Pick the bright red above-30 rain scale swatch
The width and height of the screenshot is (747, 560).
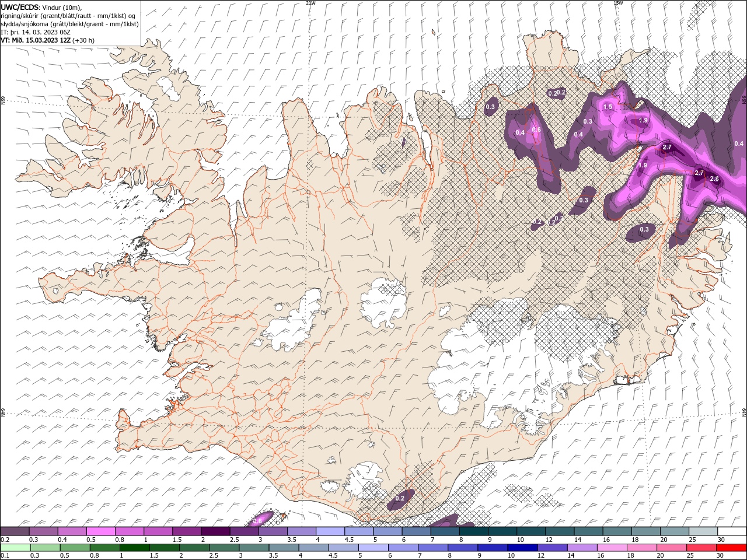click(x=730, y=548)
